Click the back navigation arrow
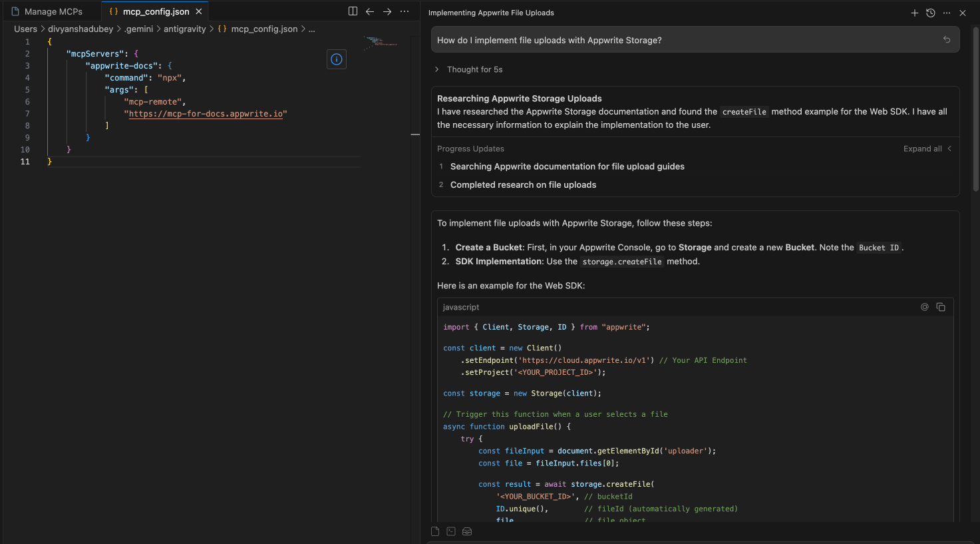 370,11
